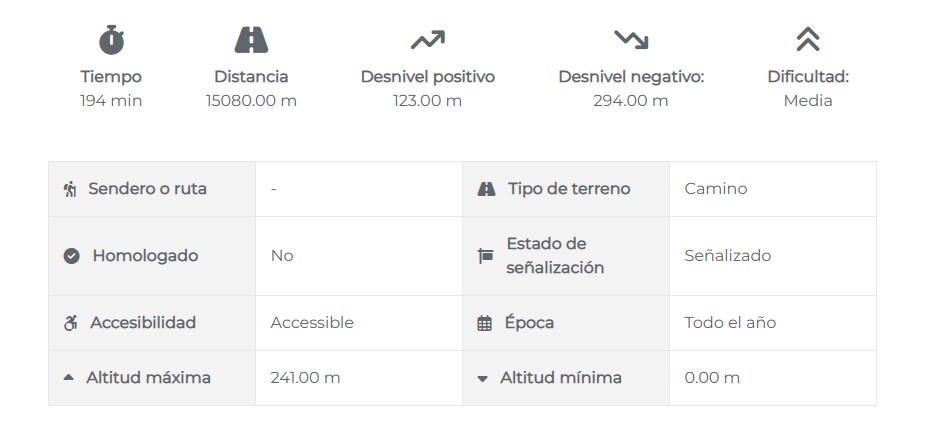931x437 pixels.
Task: Click the wheelchair icon beside Accesibilidad
Action: tap(71, 323)
